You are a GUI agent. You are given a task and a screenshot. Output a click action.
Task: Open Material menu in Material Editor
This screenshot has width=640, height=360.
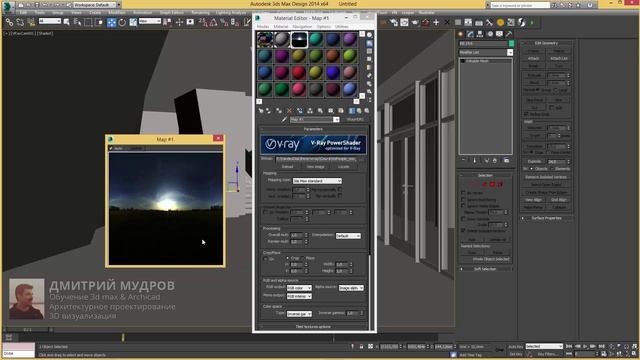tap(281, 27)
